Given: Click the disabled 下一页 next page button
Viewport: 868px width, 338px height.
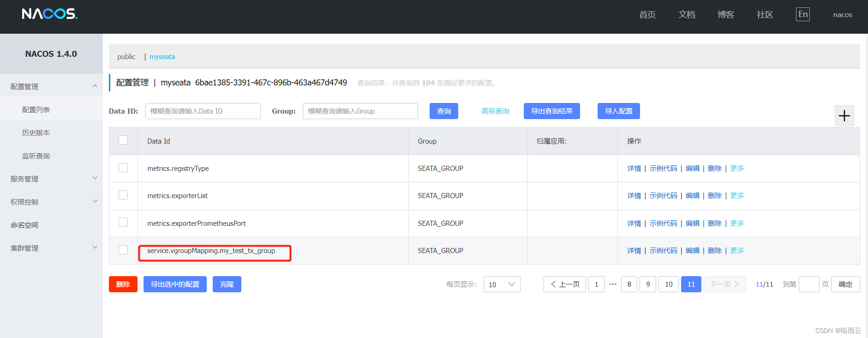Looking at the screenshot, I should click(x=724, y=284).
